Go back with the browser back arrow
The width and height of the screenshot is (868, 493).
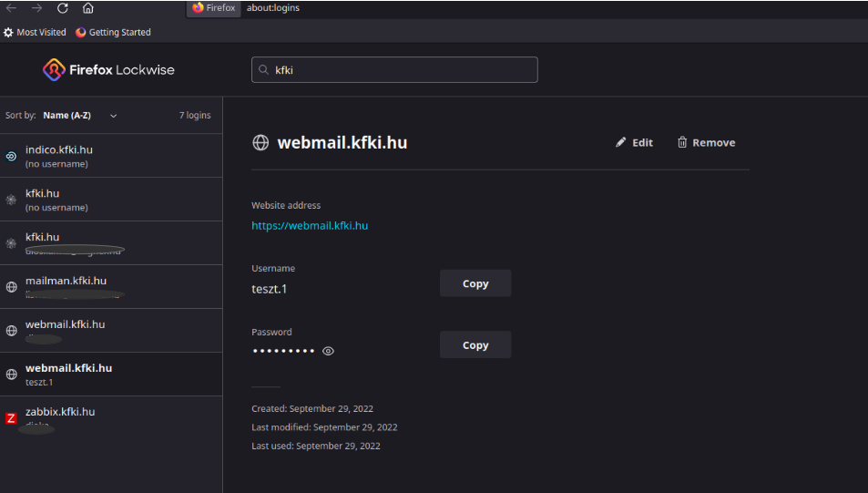coord(11,8)
